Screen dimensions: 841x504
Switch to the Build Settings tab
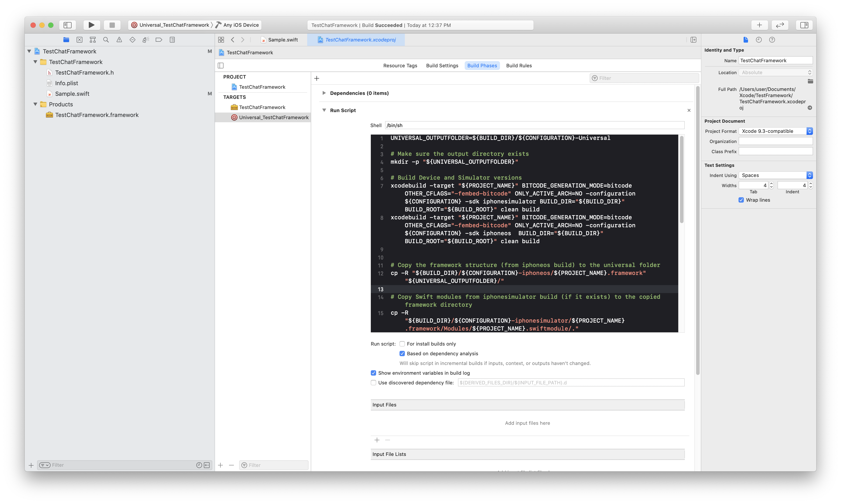point(442,66)
